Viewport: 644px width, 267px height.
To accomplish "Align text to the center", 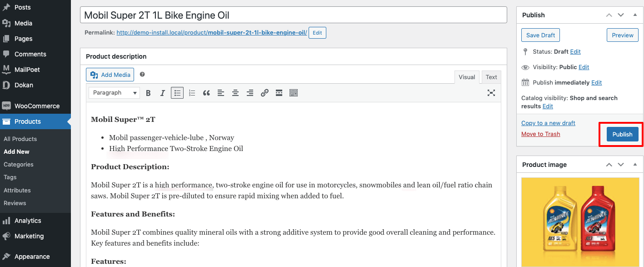I will point(235,93).
